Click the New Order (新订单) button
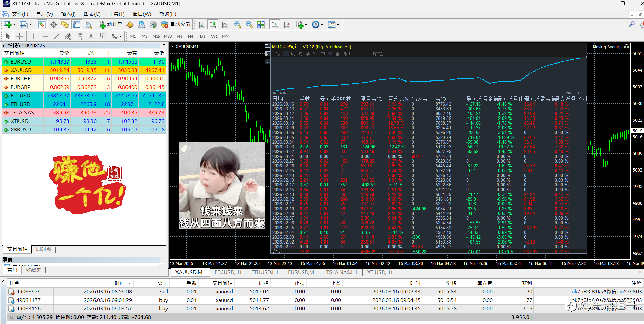 point(111,24)
